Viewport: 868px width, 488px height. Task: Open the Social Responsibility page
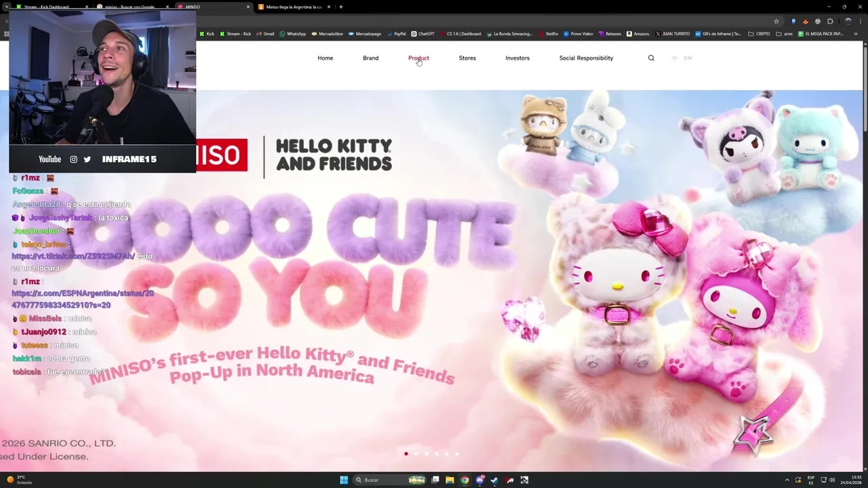[586, 58]
